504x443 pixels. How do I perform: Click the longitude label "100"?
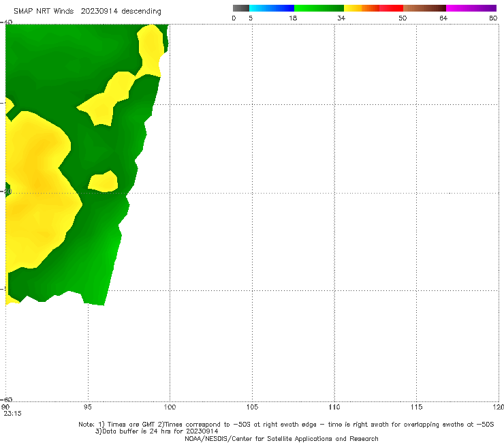click(170, 407)
